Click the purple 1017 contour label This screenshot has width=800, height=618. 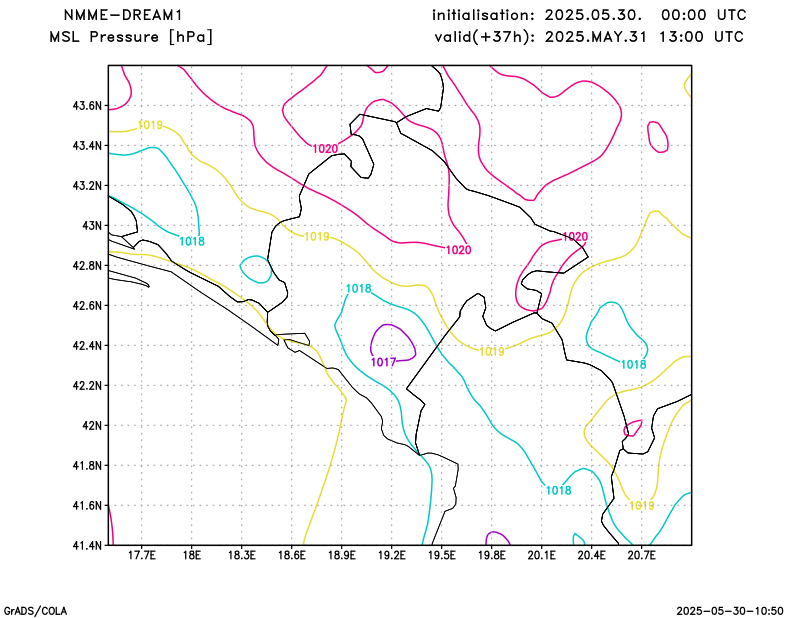(383, 362)
